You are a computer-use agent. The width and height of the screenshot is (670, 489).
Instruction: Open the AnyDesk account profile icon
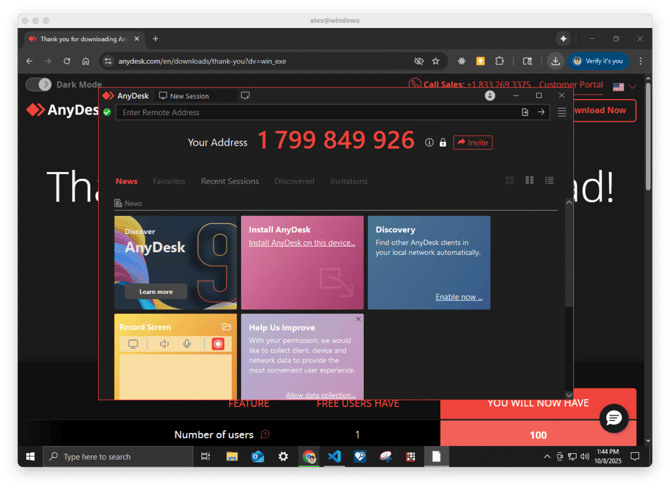(x=490, y=96)
